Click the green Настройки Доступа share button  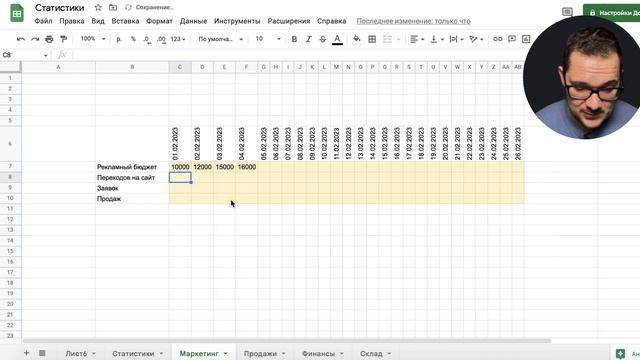tap(611, 13)
